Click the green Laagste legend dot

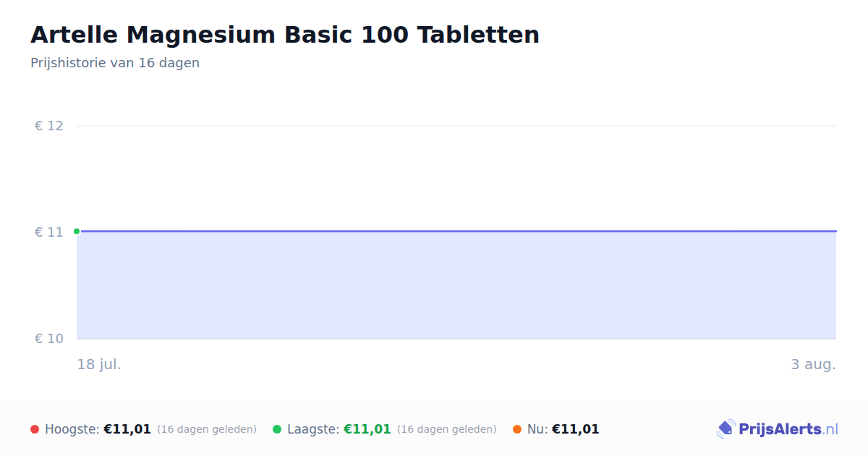(277, 429)
